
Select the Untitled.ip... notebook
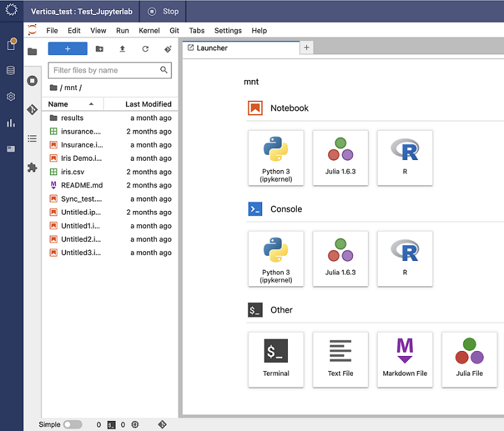coord(110,212)
